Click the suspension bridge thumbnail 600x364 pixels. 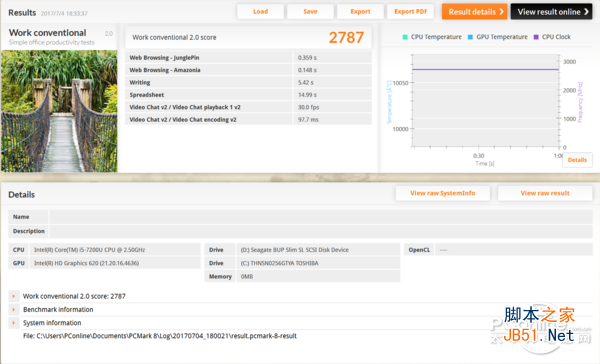(x=59, y=111)
